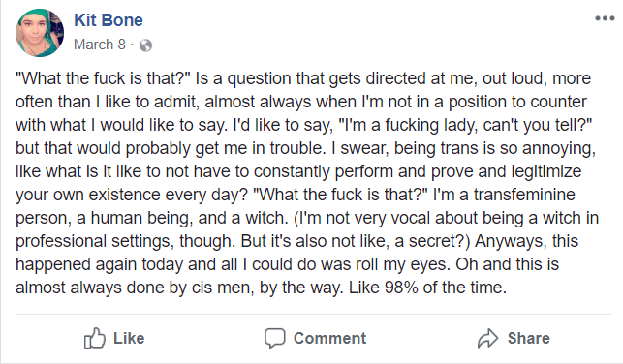Open the three-dot post options menu
The width and height of the screenshot is (623, 364).
(605, 18)
